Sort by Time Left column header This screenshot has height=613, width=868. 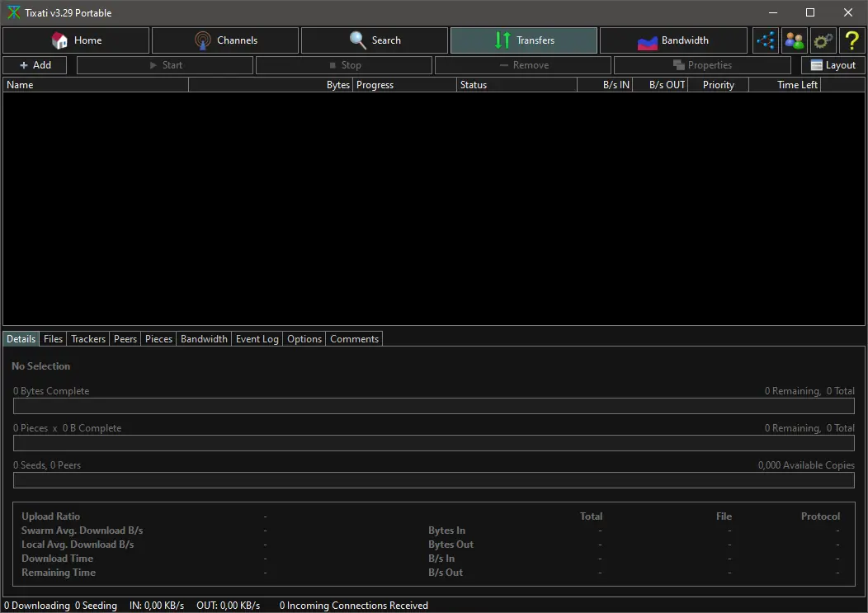pyautogui.click(x=785, y=85)
